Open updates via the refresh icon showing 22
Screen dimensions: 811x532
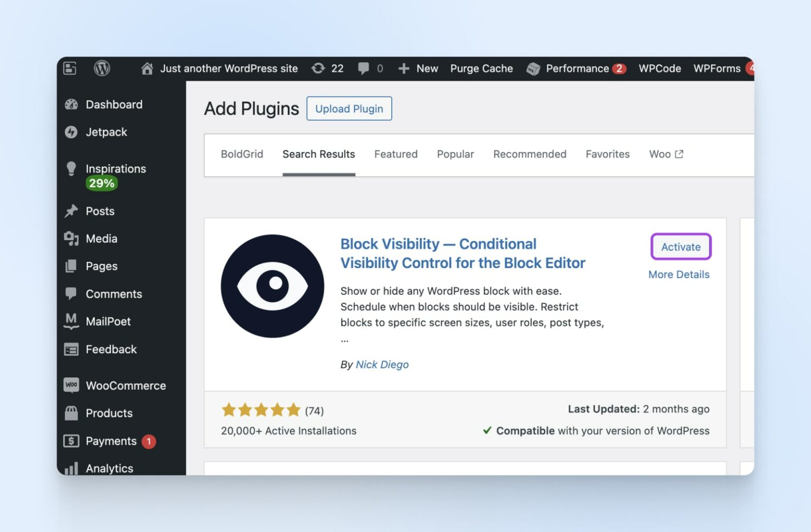pos(327,68)
